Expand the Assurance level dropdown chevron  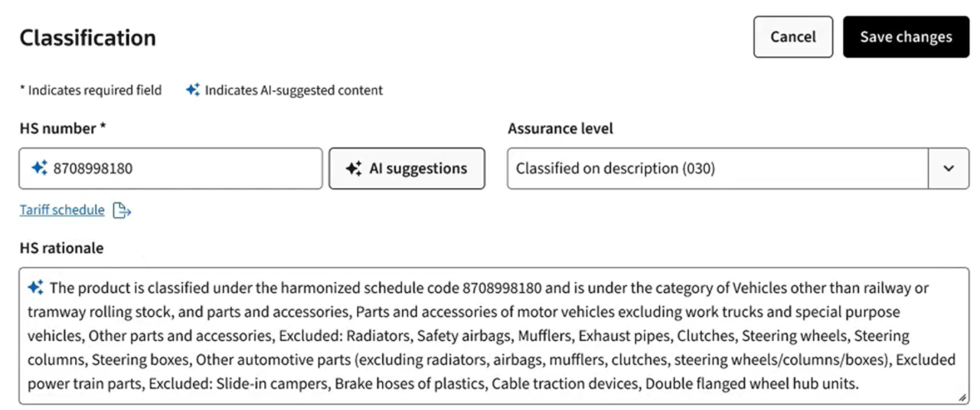coord(949,169)
